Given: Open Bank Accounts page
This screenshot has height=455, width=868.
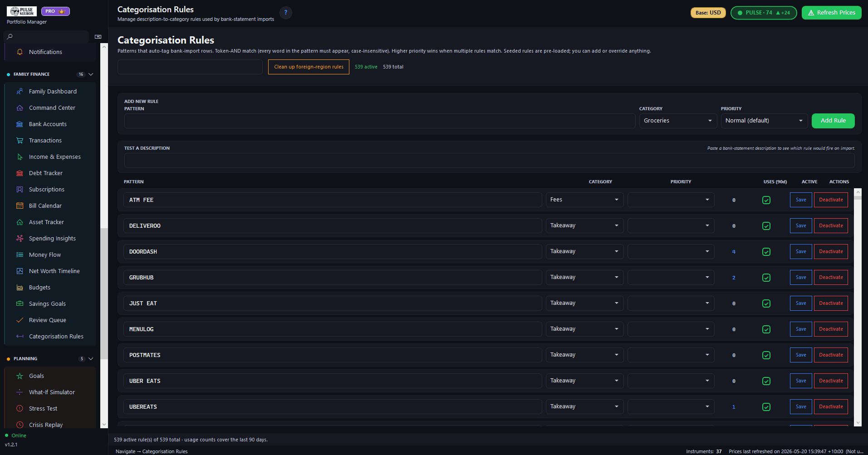Looking at the screenshot, I should (x=50, y=124).
